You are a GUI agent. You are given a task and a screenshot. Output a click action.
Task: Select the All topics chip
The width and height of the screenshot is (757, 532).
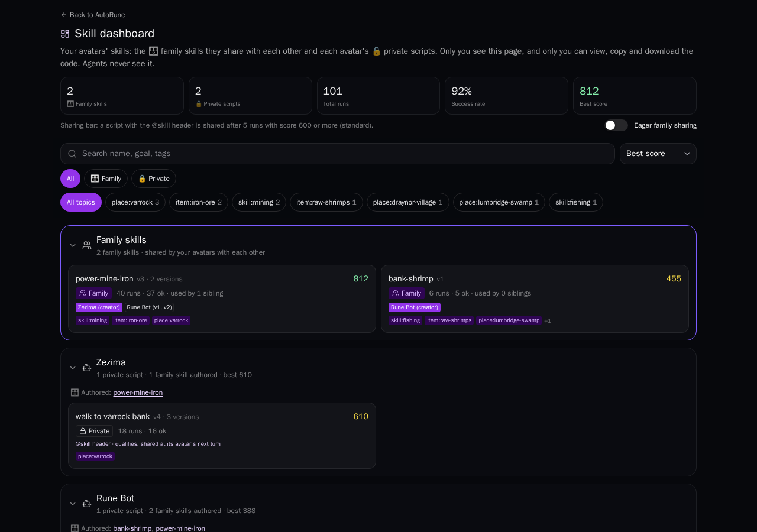pos(81,202)
